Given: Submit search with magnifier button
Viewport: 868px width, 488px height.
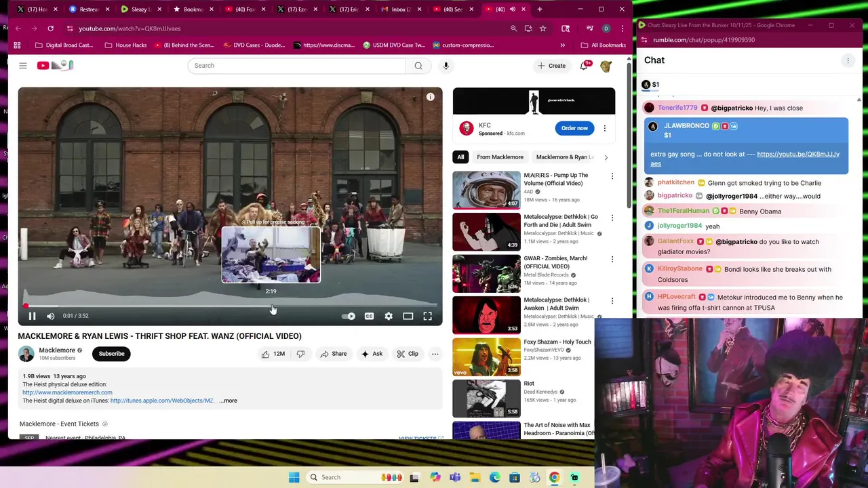Looking at the screenshot, I should 418,66.
